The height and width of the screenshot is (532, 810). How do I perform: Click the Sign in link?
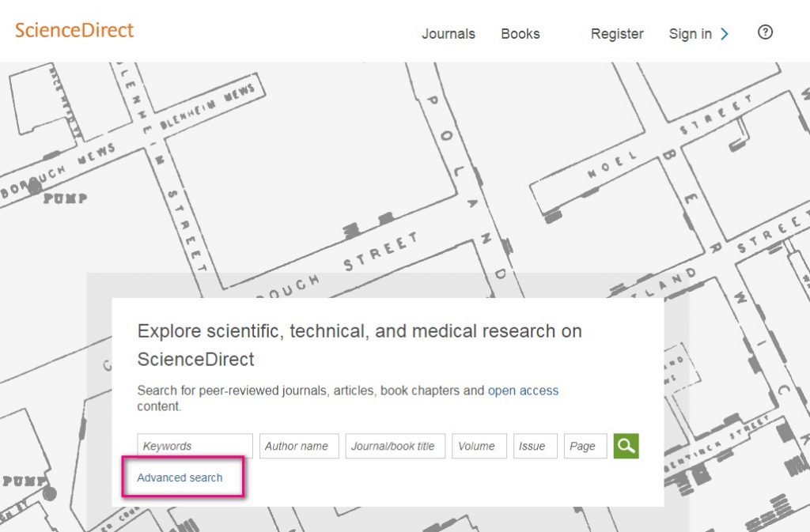690,33
